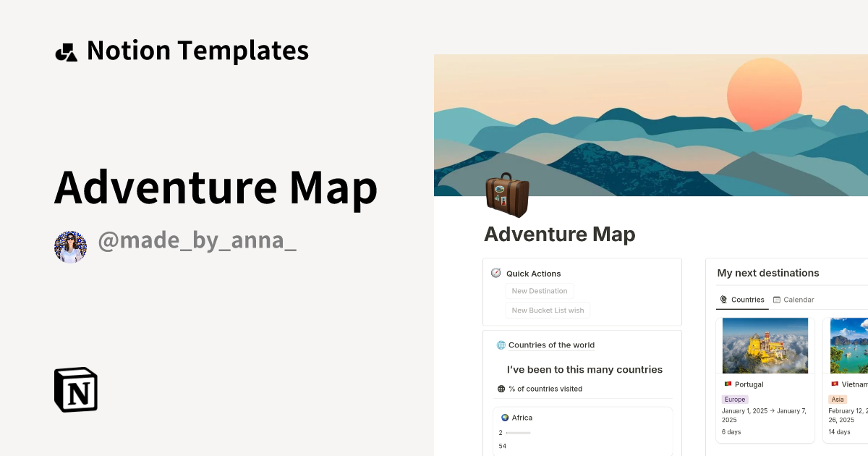Image resolution: width=868 pixels, height=456 pixels.
Task: Click the Europe tag on the Portugal card
Action: coord(734,399)
